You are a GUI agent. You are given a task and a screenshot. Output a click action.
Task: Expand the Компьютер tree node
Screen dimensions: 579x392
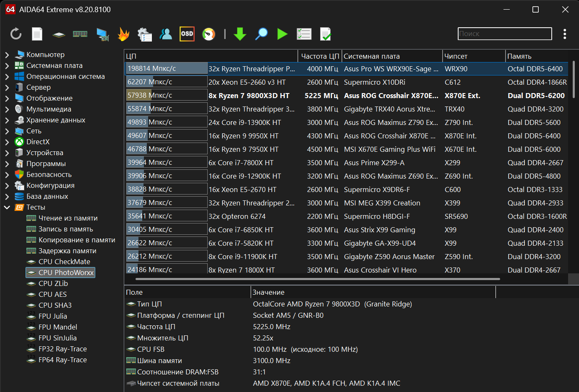point(7,55)
